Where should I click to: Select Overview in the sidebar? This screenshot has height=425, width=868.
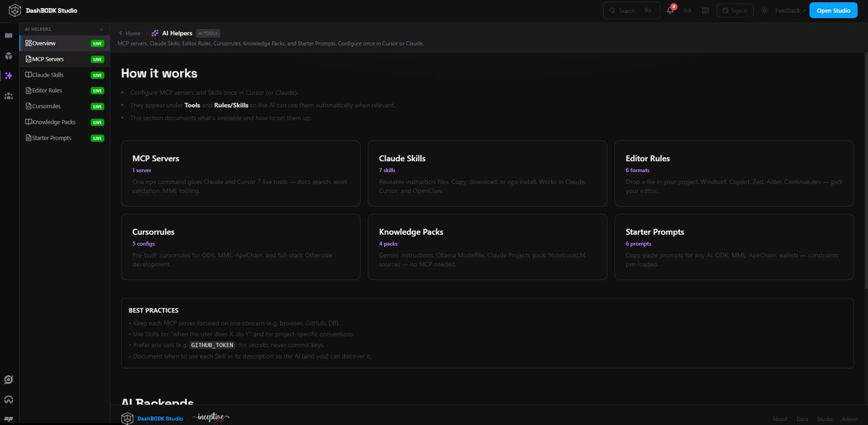[x=64, y=43]
